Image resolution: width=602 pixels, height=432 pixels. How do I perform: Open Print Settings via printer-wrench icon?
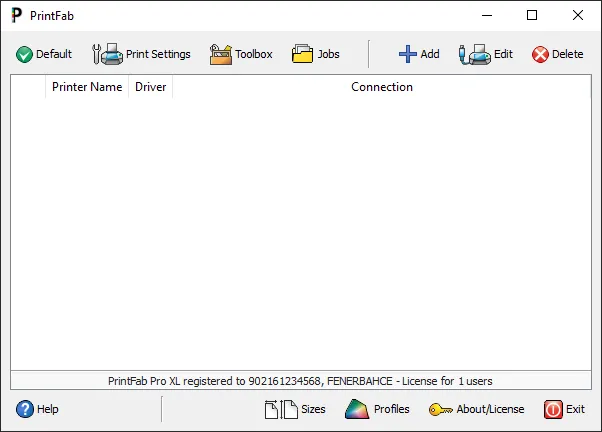click(107, 54)
